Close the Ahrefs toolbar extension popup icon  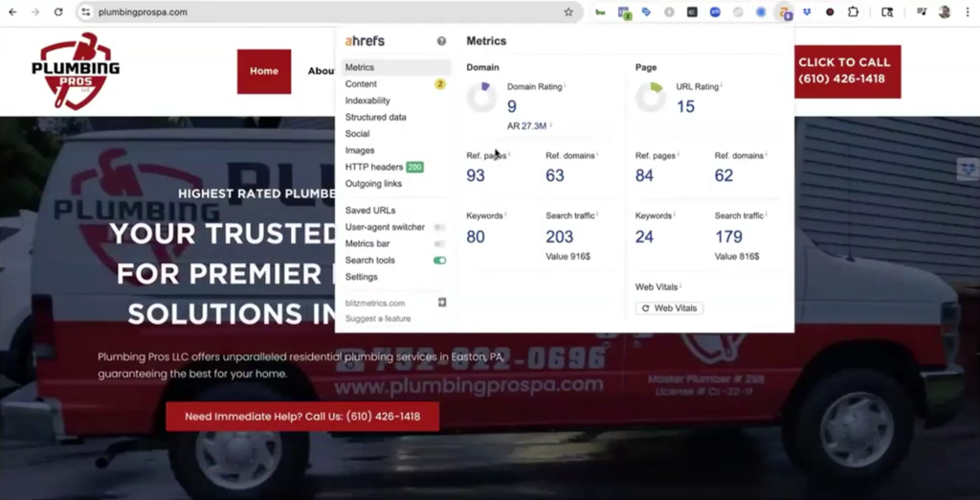(784, 11)
